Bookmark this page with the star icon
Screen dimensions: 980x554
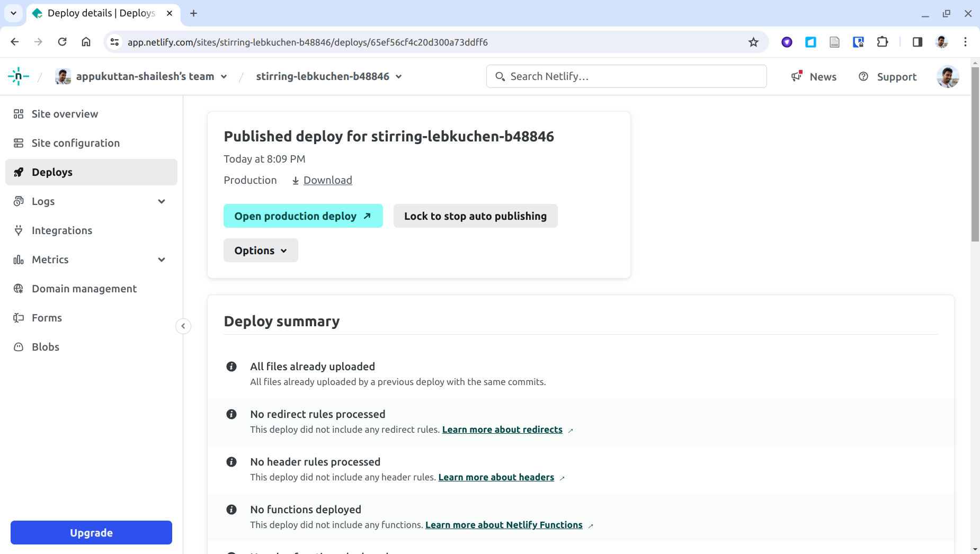point(753,42)
